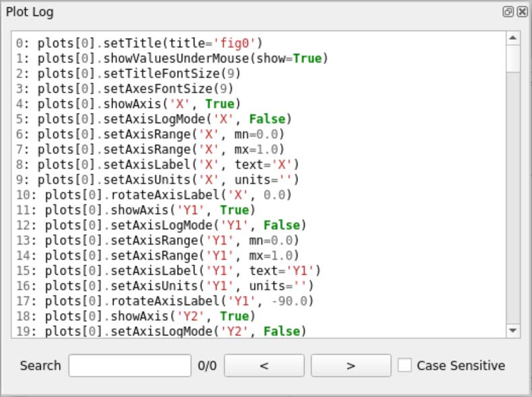Image resolution: width=532 pixels, height=397 pixels.
Task: Click the 0/0 match counter label
Action: pos(207,365)
